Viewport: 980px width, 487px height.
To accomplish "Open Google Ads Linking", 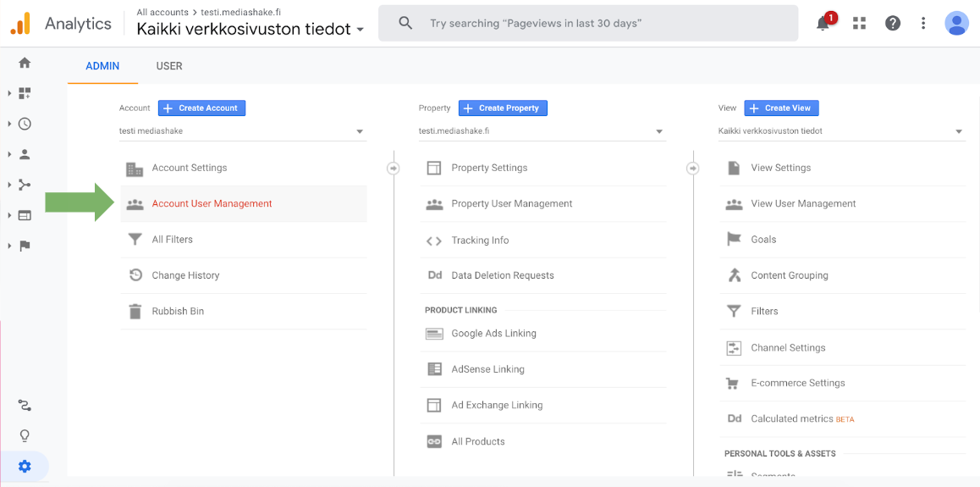I will [543, 333].
